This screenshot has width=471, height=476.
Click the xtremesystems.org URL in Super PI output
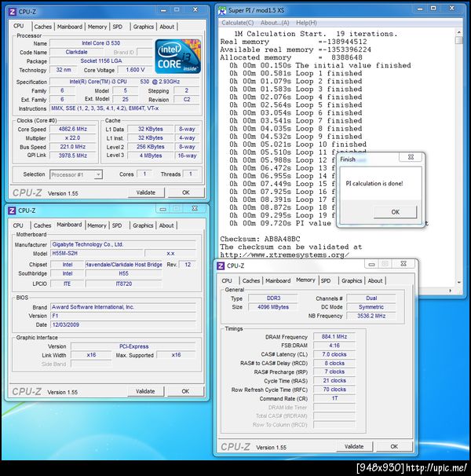click(x=285, y=254)
